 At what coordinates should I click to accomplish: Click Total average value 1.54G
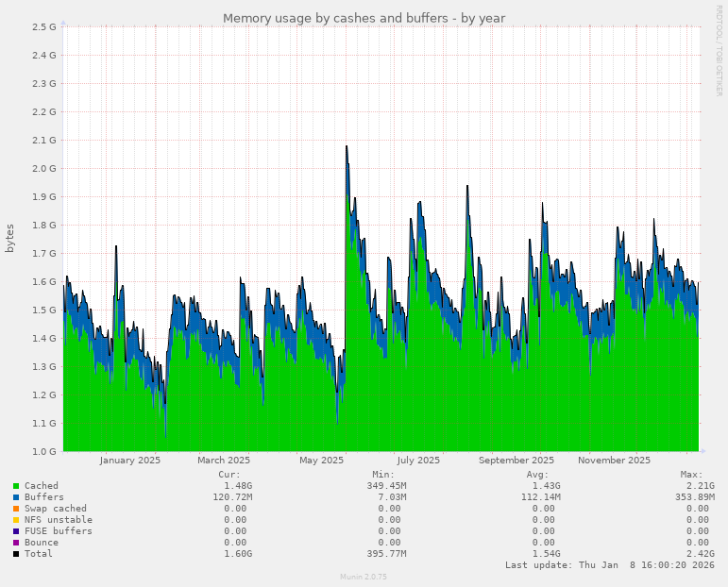click(x=546, y=554)
